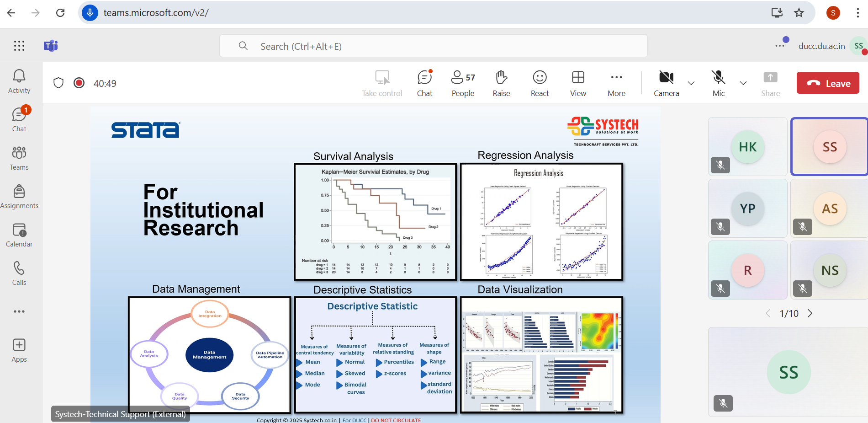Open Calls from the left sidebar

(x=19, y=273)
